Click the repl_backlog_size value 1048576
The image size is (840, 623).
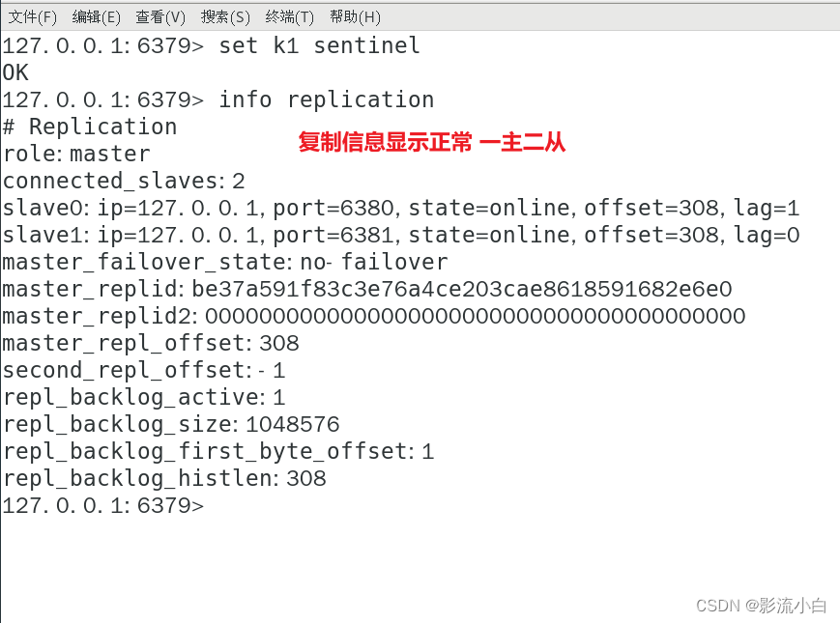click(x=293, y=423)
